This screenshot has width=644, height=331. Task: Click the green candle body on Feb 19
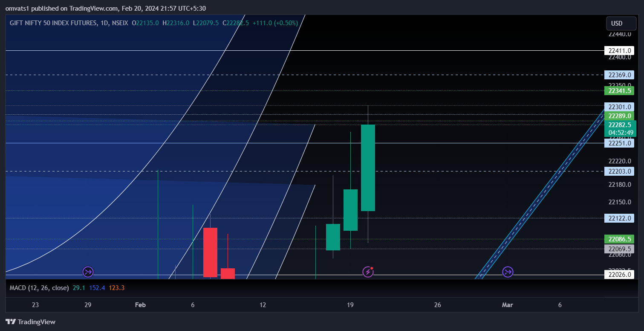tap(350, 210)
